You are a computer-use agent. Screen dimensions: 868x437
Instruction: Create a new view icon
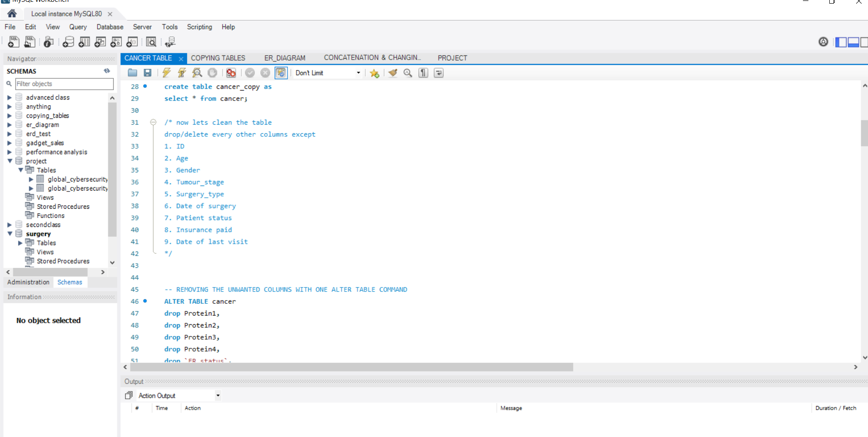100,42
